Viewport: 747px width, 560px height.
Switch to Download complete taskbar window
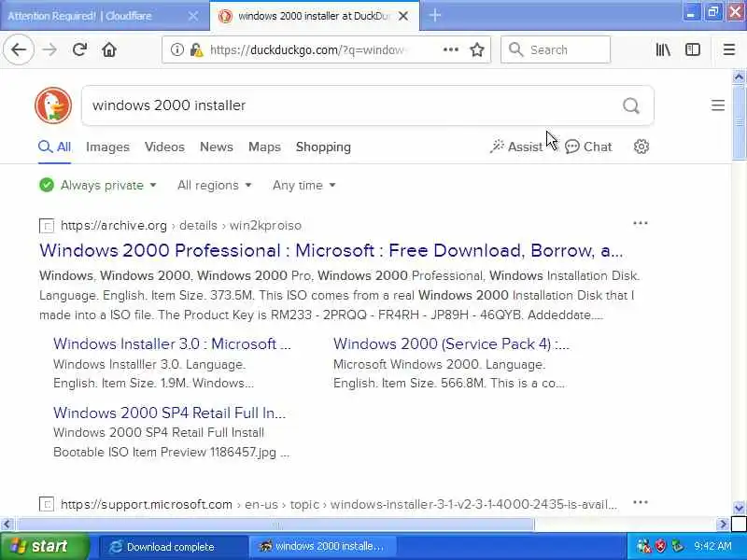(174, 547)
